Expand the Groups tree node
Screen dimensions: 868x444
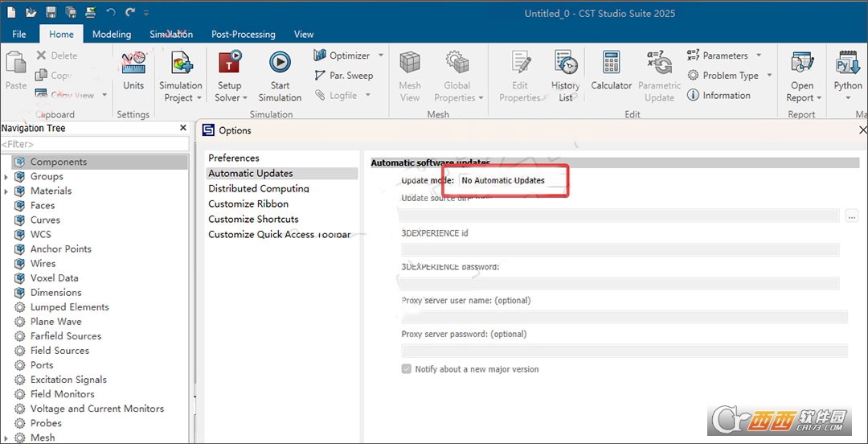click(x=6, y=177)
